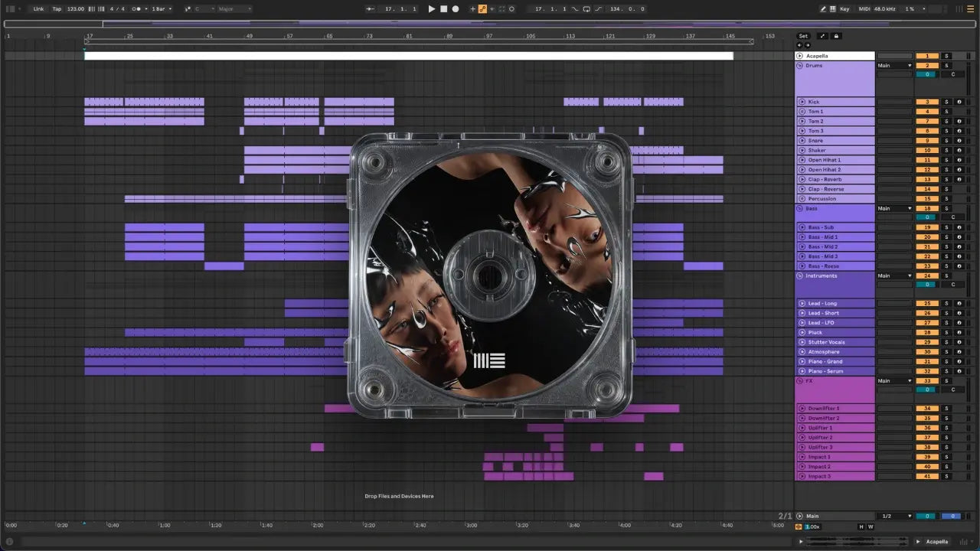Click the Key map mode switch
Screen dimensions: 980x551
[844, 9]
